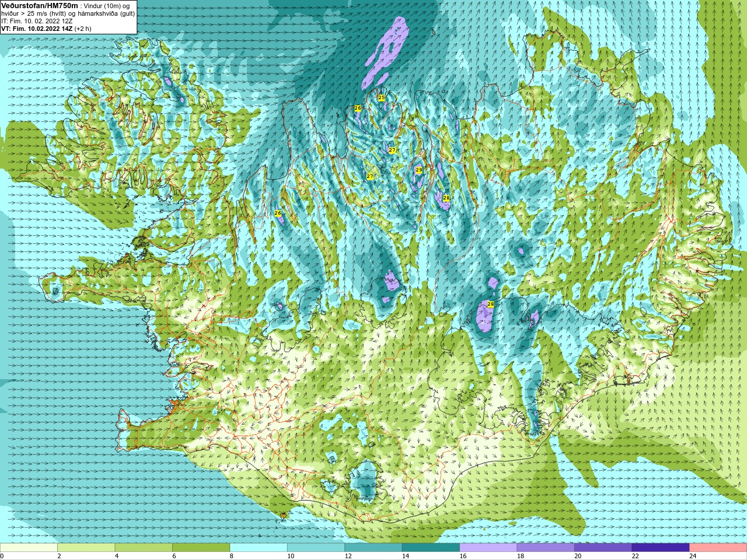Click the legend tick label '0'
The height and width of the screenshot is (560, 747).
pyautogui.click(x=2, y=556)
